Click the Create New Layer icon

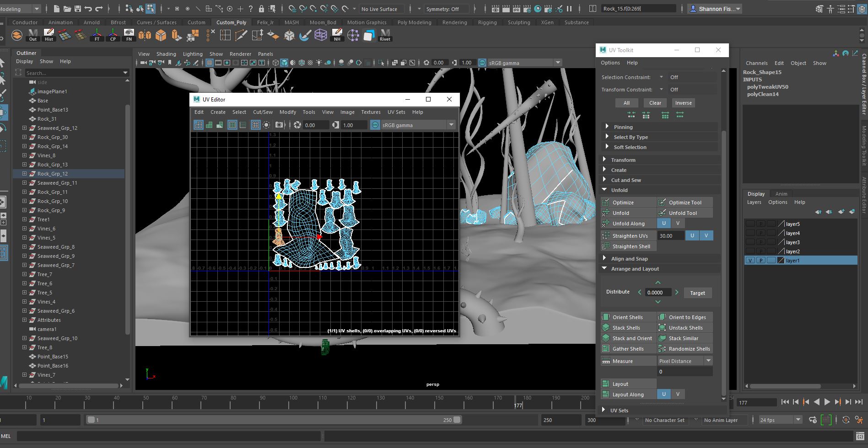point(841,212)
